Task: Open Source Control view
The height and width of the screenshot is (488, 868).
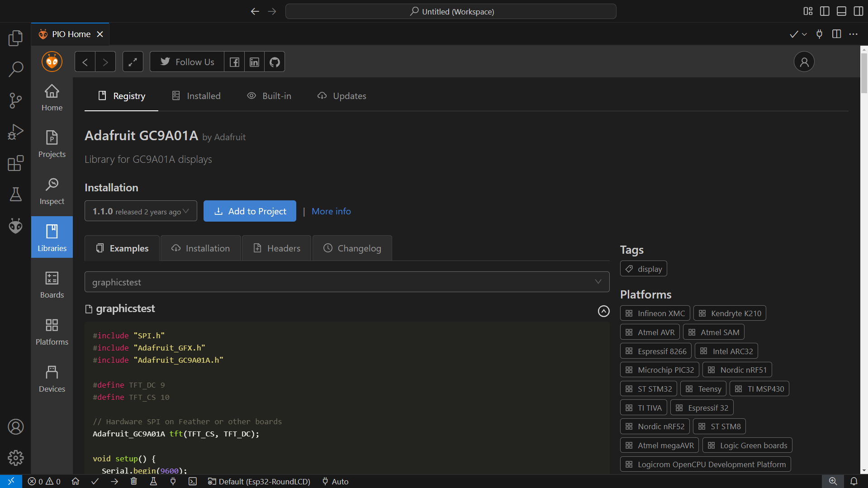Action: (x=15, y=100)
